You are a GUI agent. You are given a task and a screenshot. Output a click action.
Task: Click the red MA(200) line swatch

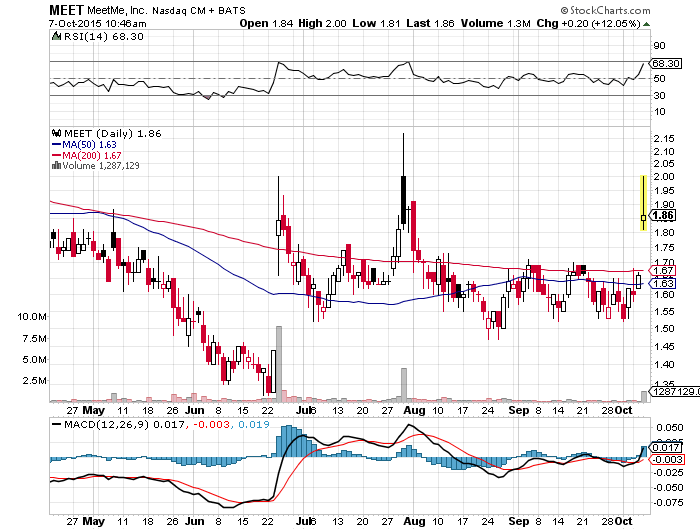click(x=56, y=155)
